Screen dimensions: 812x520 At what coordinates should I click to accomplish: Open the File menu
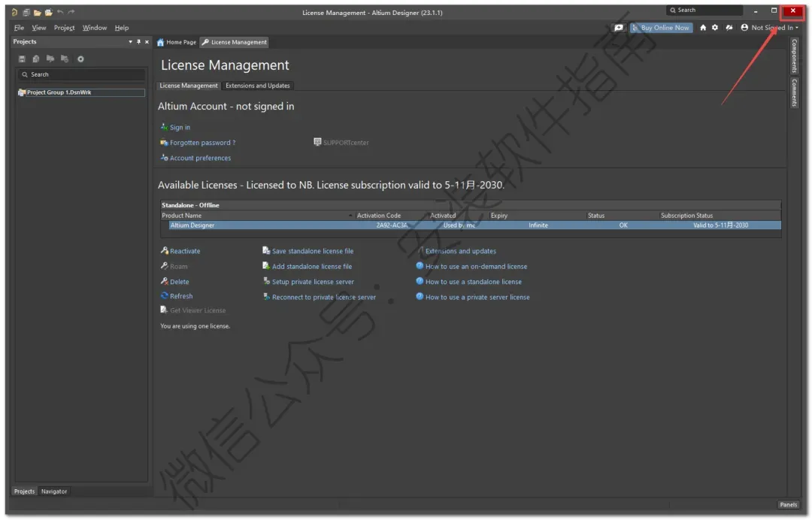click(x=19, y=27)
